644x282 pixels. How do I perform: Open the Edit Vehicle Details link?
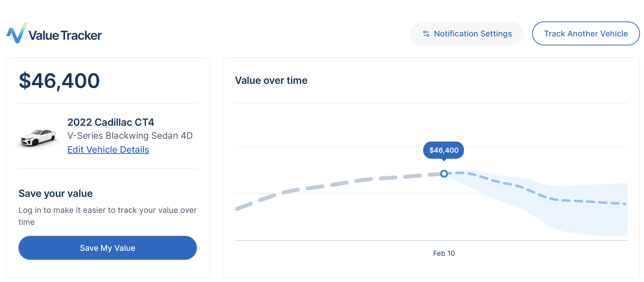(108, 150)
